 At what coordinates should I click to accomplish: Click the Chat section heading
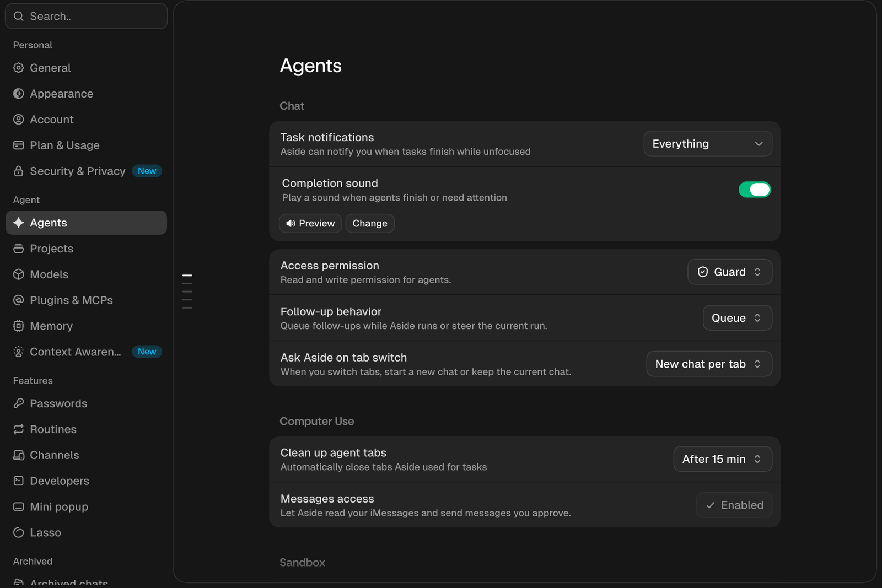[x=292, y=106]
